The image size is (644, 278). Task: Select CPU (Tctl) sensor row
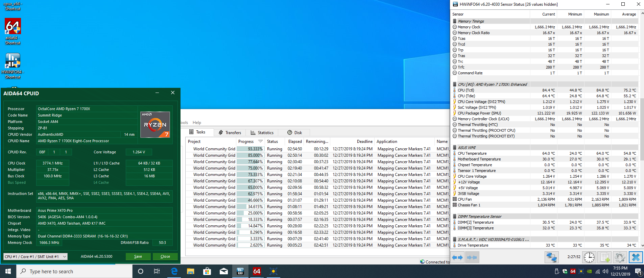point(545,90)
